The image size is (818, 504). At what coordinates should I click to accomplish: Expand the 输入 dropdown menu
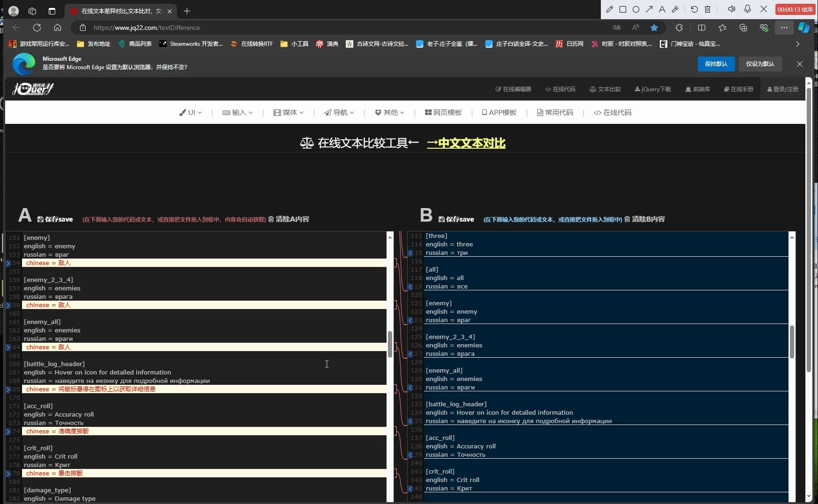pos(238,113)
